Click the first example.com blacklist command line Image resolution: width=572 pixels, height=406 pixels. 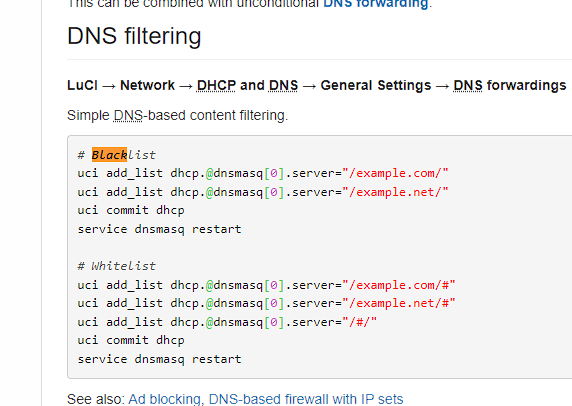tap(263, 173)
